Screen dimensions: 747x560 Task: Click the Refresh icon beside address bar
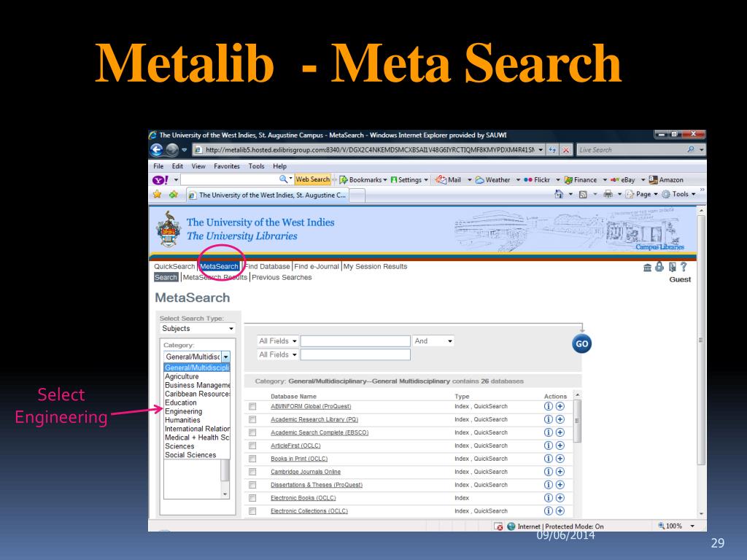pyautogui.click(x=552, y=149)
